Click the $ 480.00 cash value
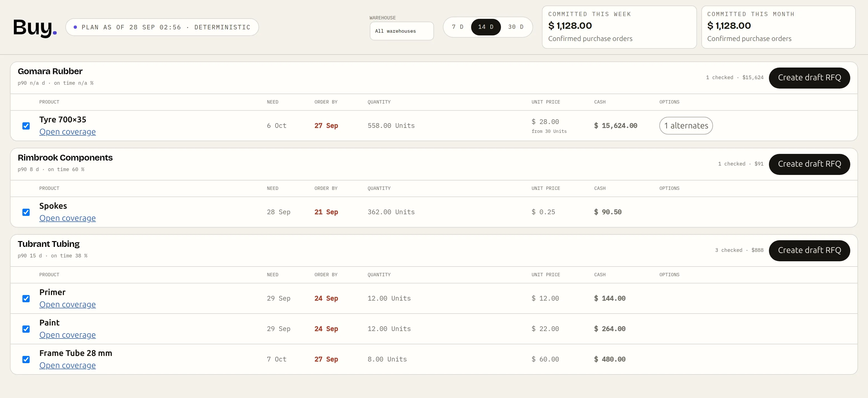868x398 pixels. (609, 359)
